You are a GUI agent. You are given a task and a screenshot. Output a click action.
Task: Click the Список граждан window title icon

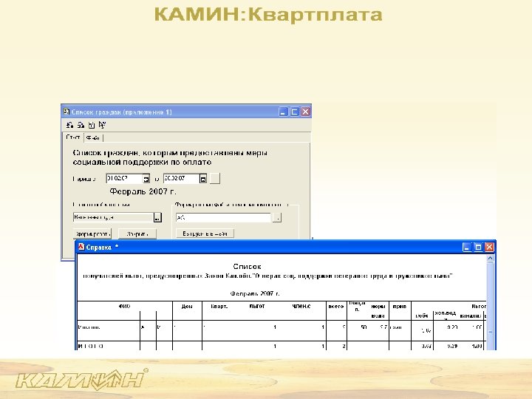(x=66, y=112)
